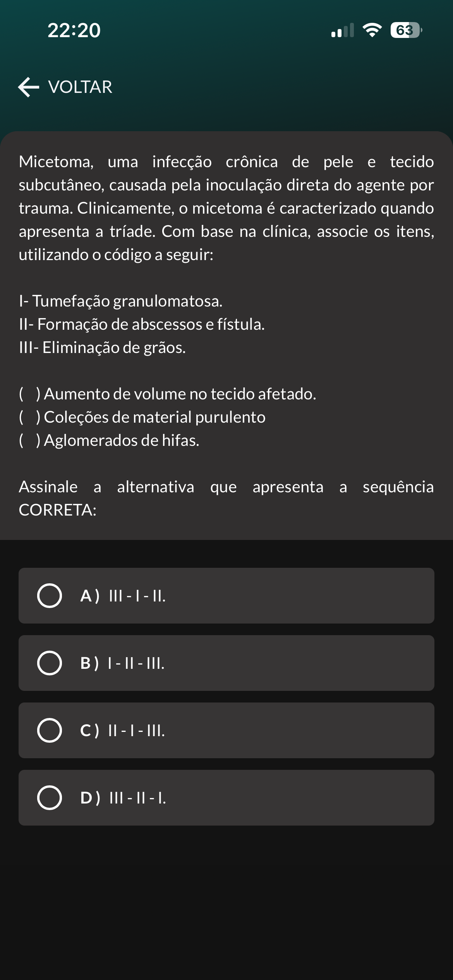Screen dimensions: 453x980
Task: Select radio button for option B
Action: point(50,663)
